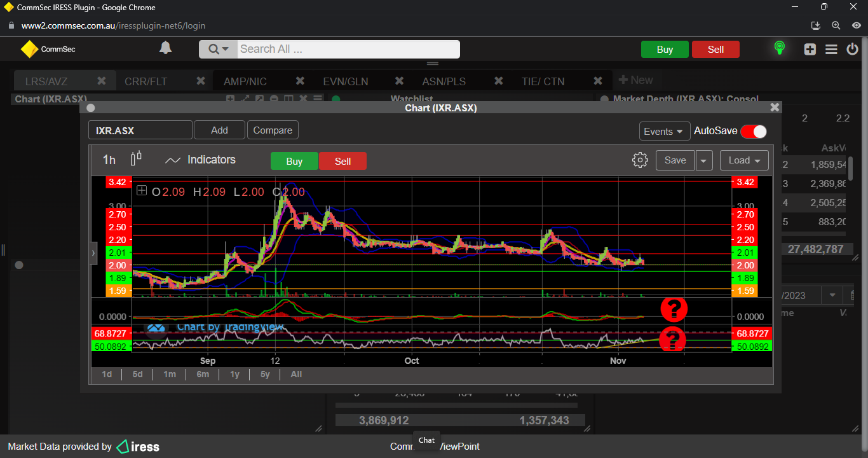The height and width of the screenshot is (458, 868).
Task: Switch to the AMP/NIC tab
Action: (245, 81)
